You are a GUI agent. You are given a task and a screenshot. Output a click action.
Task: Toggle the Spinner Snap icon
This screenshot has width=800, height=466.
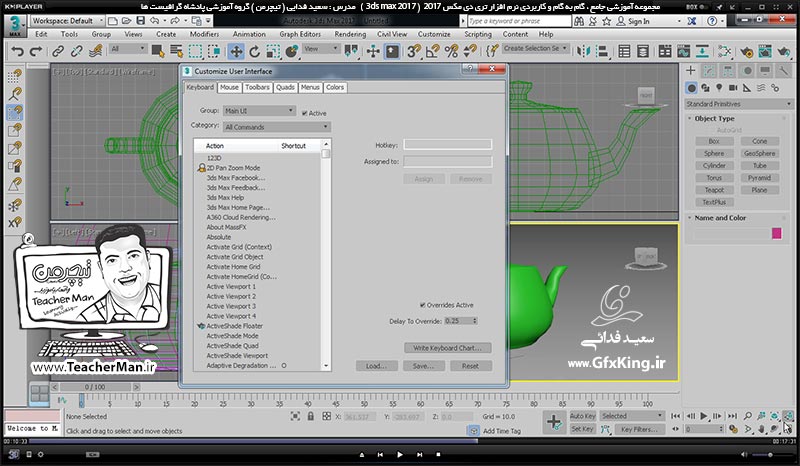pos(470,51)
